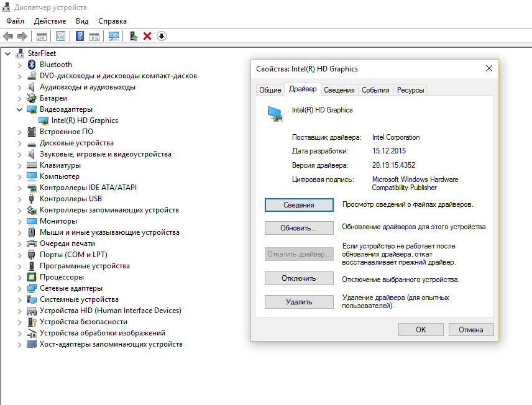Click the blue Help question-mark icon
The image size is (532, 405).
[x=80, y=36]
